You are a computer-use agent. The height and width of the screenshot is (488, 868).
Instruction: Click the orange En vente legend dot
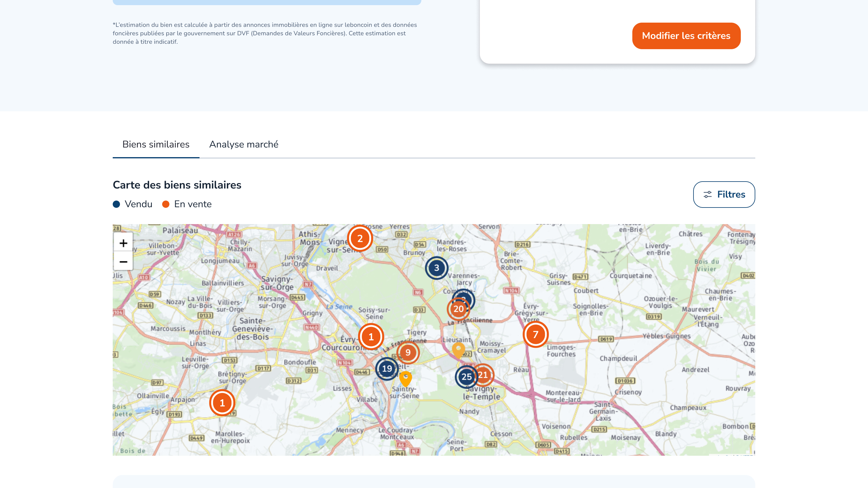[x=166, y=204]
